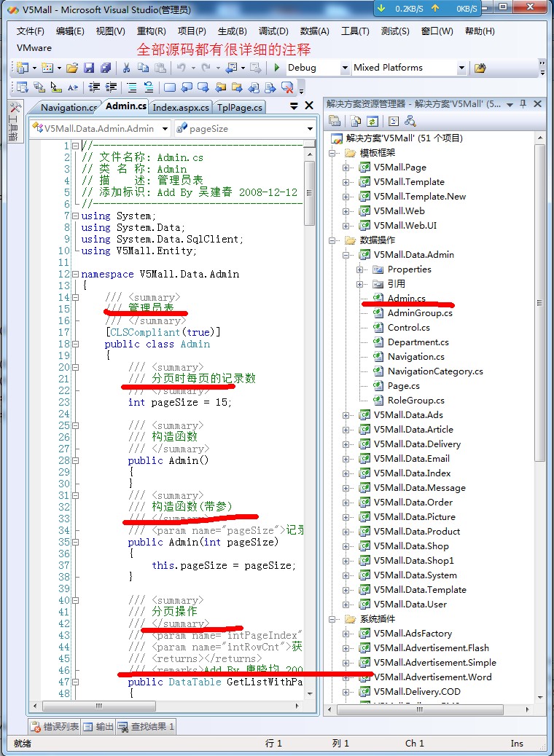The height and width of the screenshot is (756, 554).
Task: Click the Copy icon in the toolbar
Action: [x=144, y=68]
